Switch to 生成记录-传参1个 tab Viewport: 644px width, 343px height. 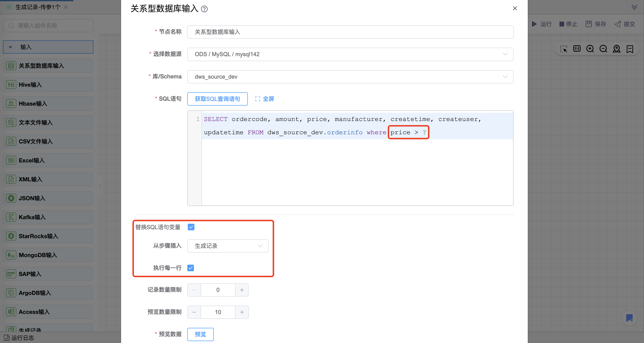(x=37, y=7)
